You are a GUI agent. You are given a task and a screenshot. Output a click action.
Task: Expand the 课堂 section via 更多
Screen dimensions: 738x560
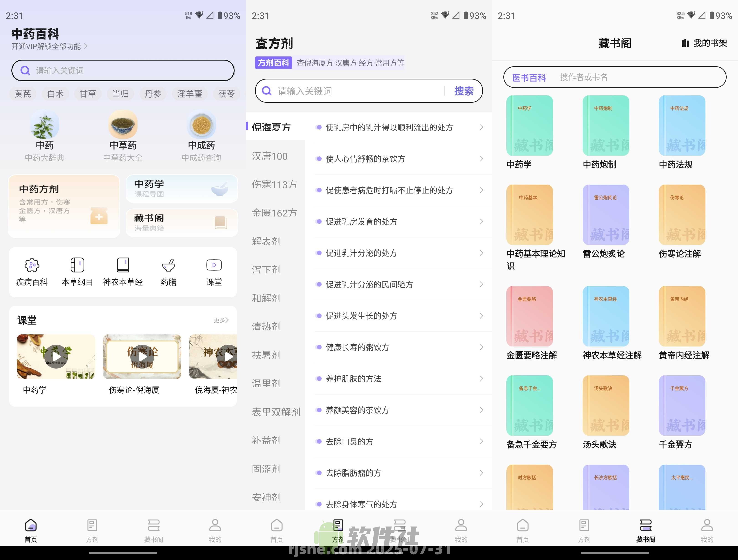pyautogui.click(x=221, y=320)
